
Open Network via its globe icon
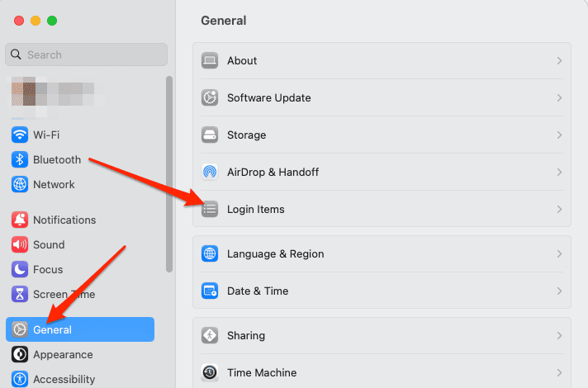click(x=20, y=184)
